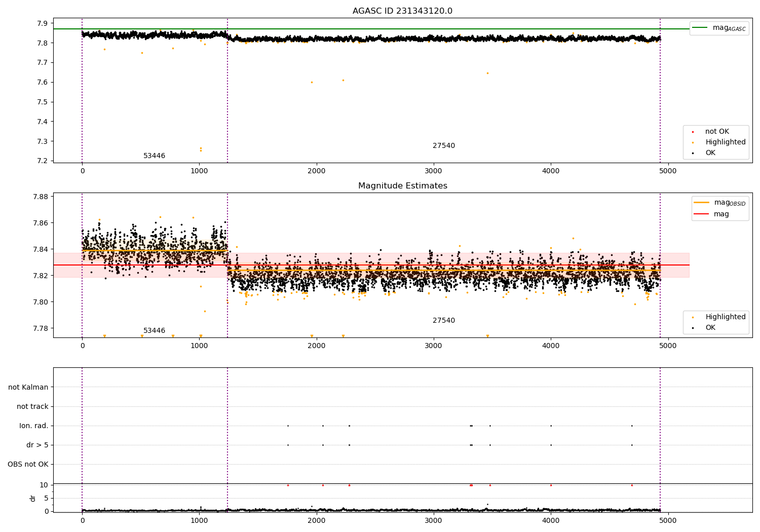The image size is (760, 532).
Task: Click the red 'not OK' legend marker in top plot
Action: coord(693,132)
